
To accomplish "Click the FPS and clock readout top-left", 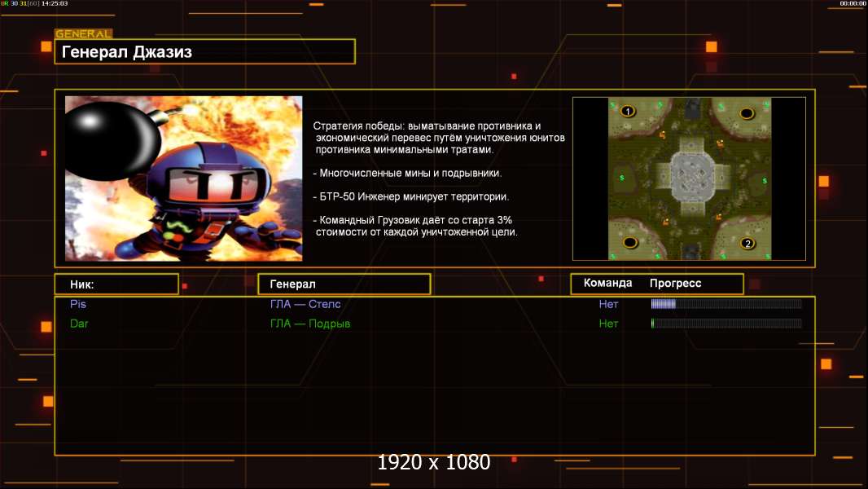I will [34, 3].
